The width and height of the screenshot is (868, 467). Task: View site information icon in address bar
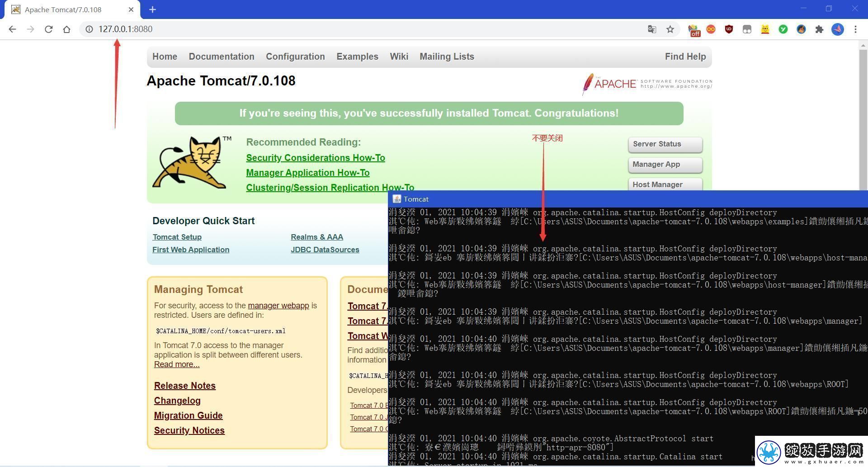90,29
